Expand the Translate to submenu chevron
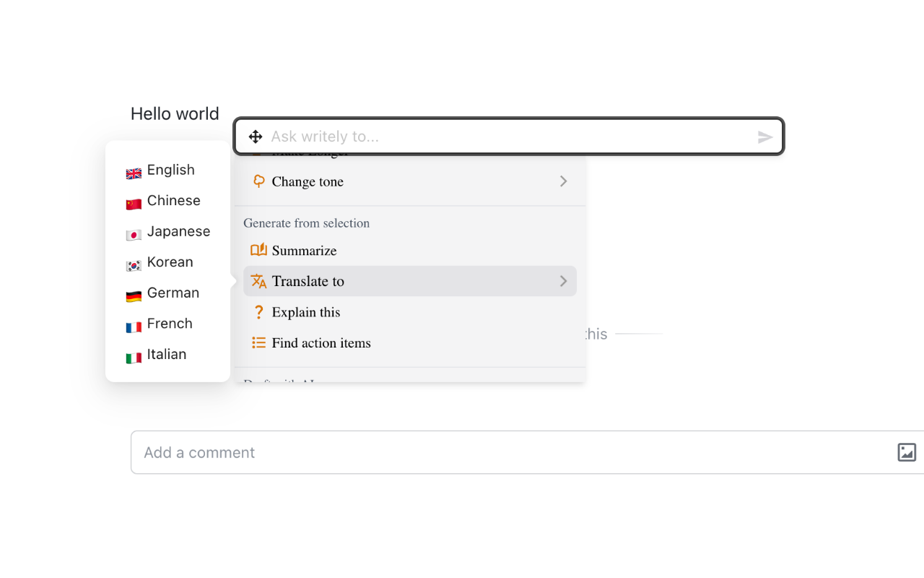Image resolution: width=924 pixels, height=578 pixels. coord(564,281)
